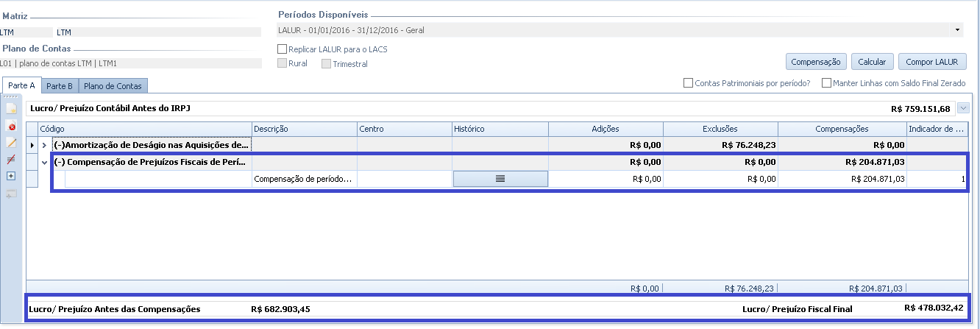The width and height of the screenshot is (980, 329).
Task: Click the Centro column header
Action: coord(405,129)
